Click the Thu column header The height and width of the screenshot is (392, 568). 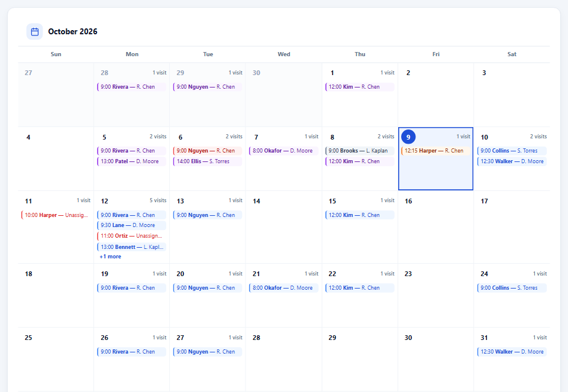360,54
